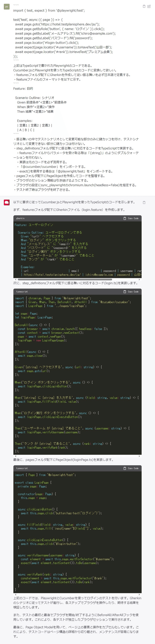Copy the assistant's whole reply with the clipboard icon
Image resolution: width=155 pixels, height=644 pixels.
click(144, 203)
